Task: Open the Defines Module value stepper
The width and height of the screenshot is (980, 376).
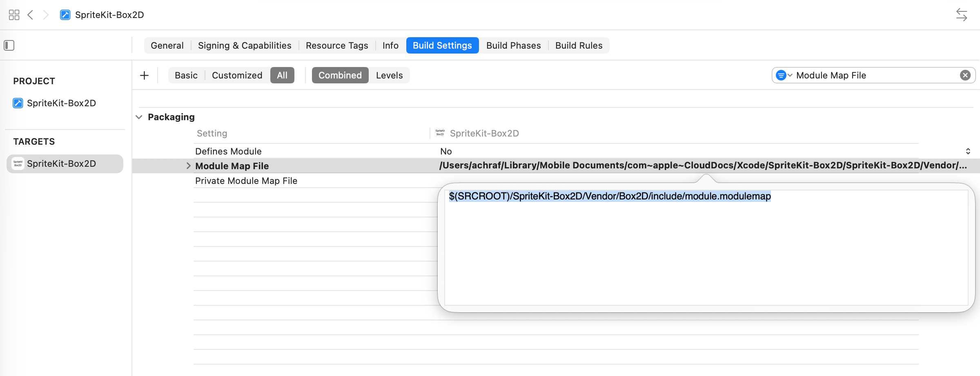Action: pyautogui.click(x=968, y=151)
